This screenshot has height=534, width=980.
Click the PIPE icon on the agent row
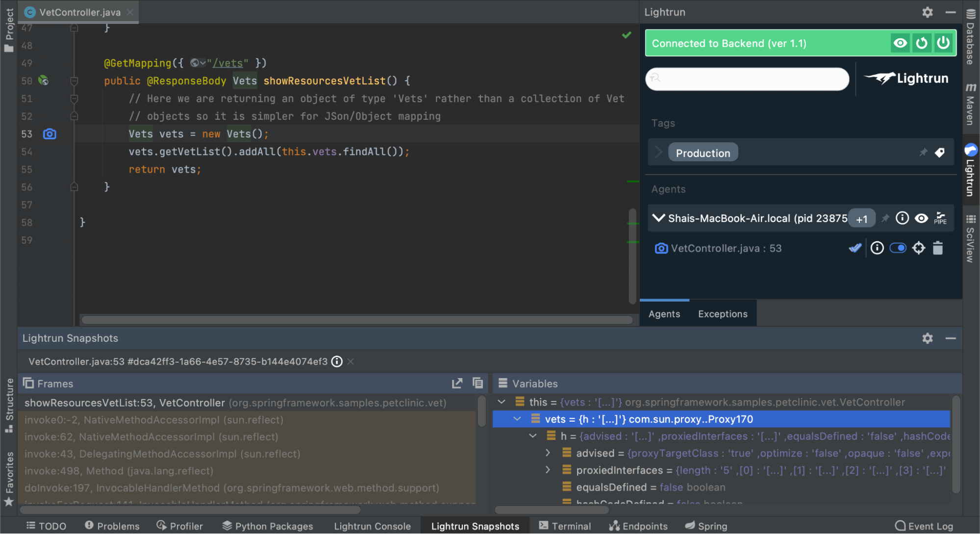click(940, 218)
